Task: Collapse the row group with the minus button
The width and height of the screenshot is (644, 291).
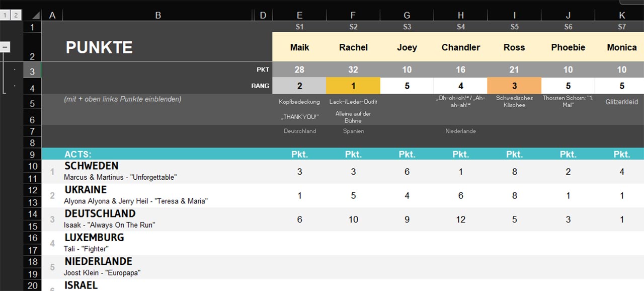Action: coord(6,47)
